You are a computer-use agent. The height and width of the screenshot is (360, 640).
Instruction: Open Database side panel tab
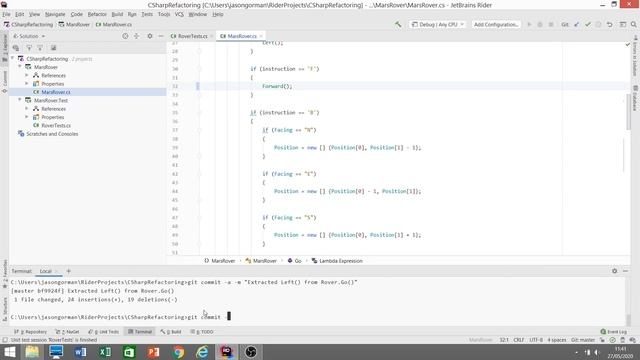click(x=635, y=98)
